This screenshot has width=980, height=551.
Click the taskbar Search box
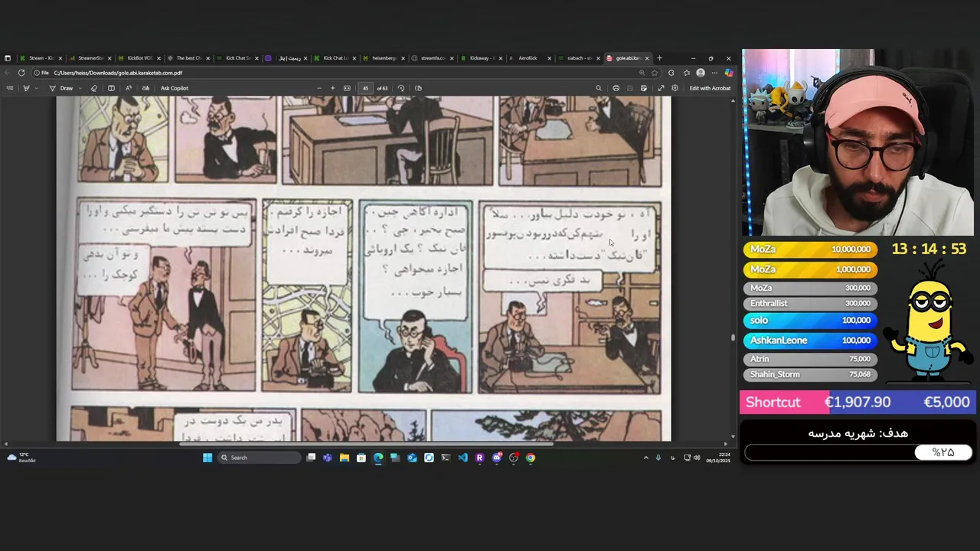click(259, 458)
